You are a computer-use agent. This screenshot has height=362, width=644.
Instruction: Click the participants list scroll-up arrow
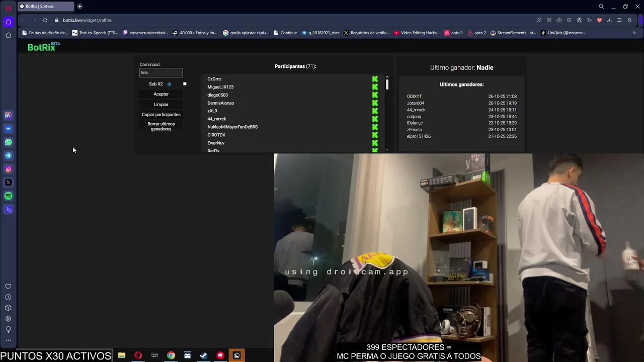(387, 77)
